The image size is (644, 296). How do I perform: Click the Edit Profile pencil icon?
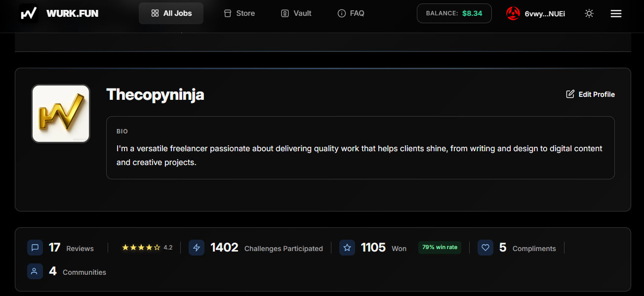coord(570,94)
